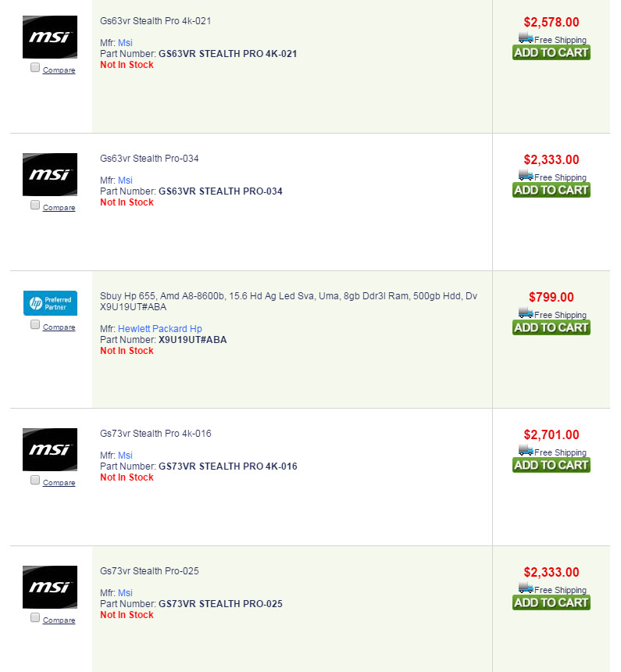This screenshot has width=621, height=672.
Task: Click MSI logo for Gs73vr Stealth Pro 4k-016
Action: coord(50,449)
